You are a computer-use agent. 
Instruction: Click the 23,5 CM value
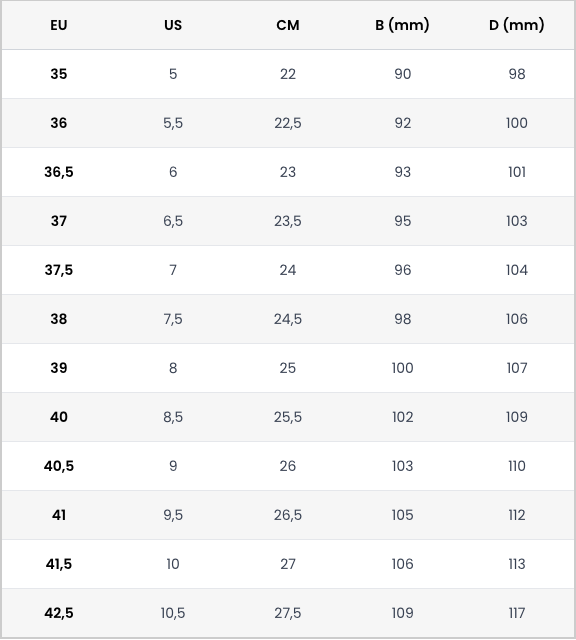click(288, 221)
